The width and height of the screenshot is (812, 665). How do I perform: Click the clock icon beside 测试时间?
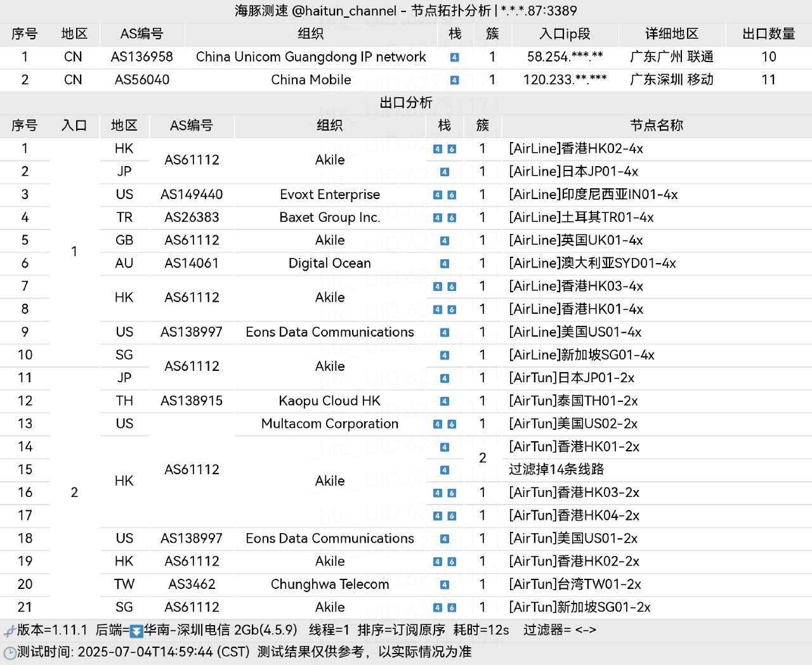(10, 653)
